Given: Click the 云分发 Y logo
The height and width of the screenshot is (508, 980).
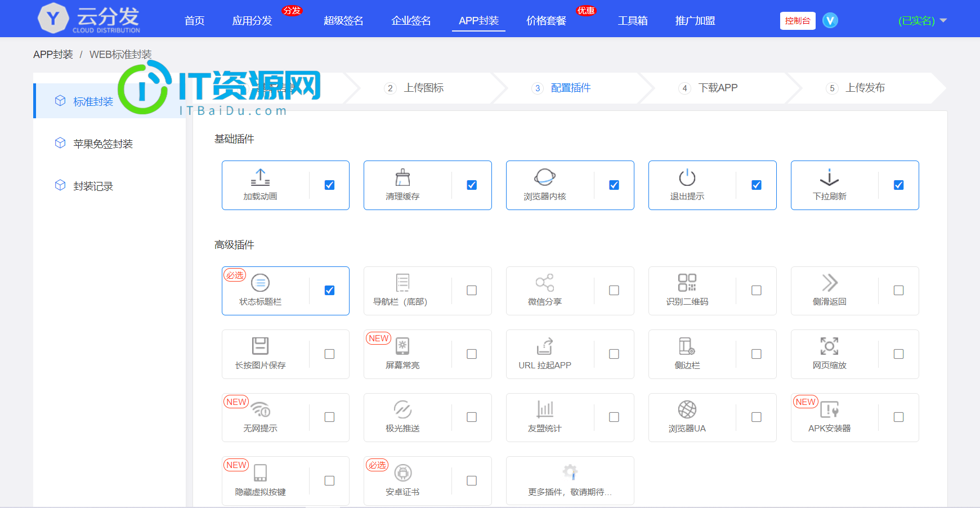Looking at the screenshot, I should point(53,18).
